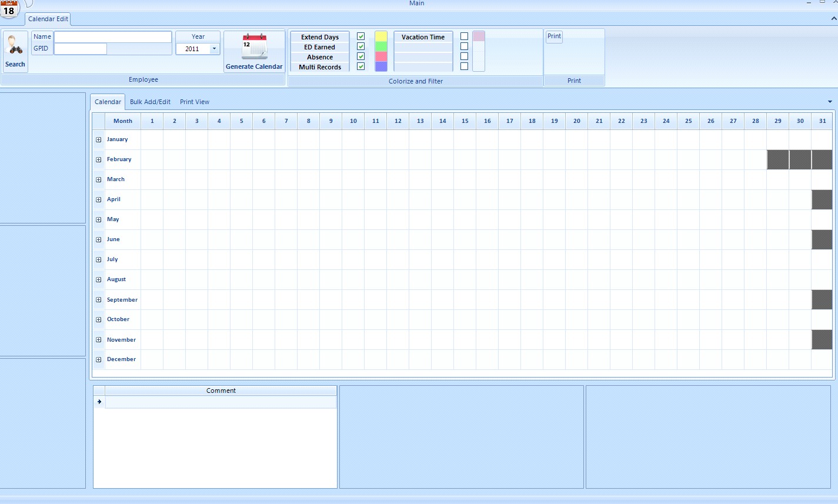Pick the blue Multi Records color swatch
This screenshot has width=838, height=504.
click(381, 66)
